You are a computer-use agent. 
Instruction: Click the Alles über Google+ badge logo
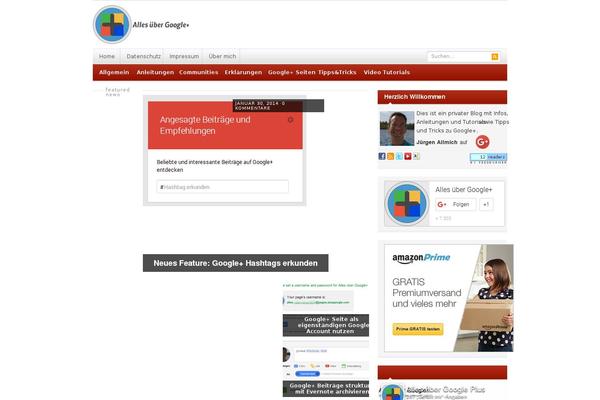[x=407, y=203]
